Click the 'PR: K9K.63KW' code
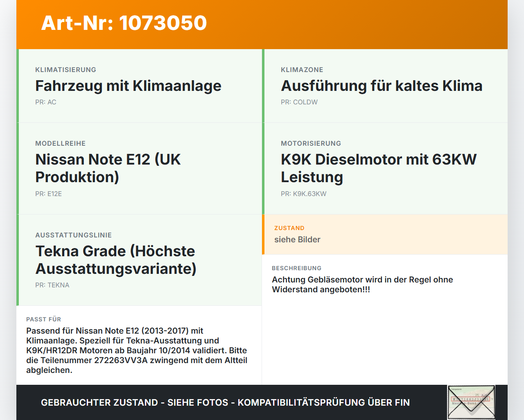This screenshot has width=524, height=420. point(303,194)
